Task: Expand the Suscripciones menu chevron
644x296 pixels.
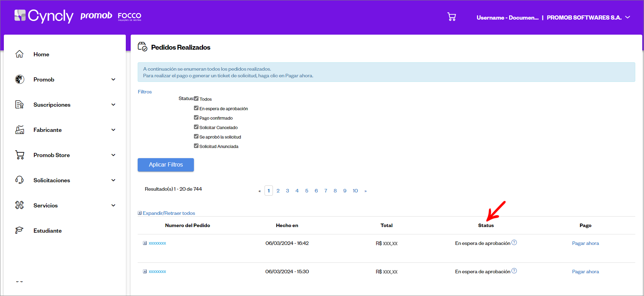Action: (113, 105)
